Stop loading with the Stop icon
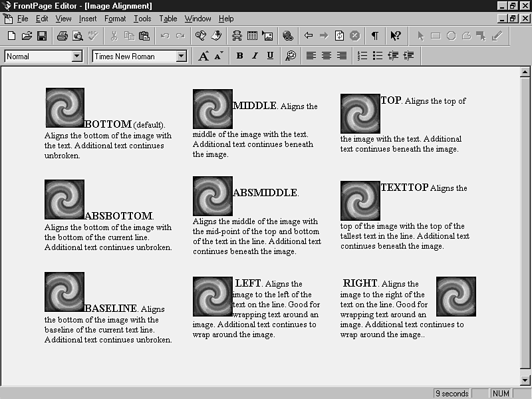Screen dimensions: 532x399 pyautogui.click(x=355, y=36)
